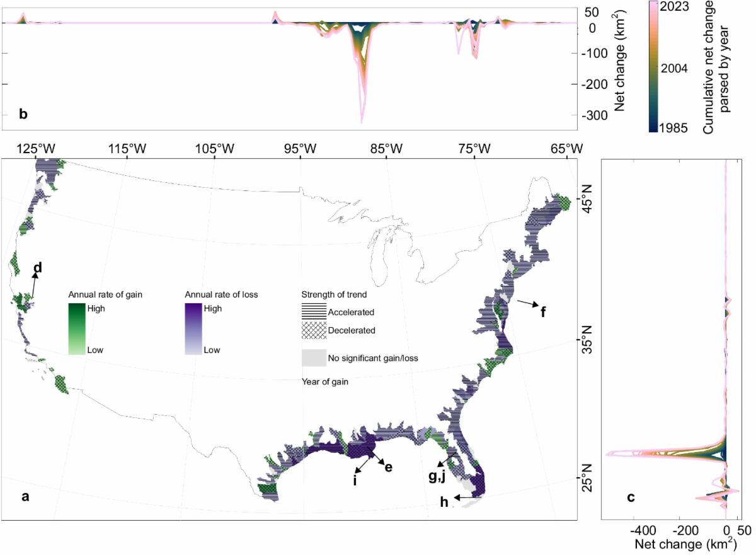This screenshot has width=756, height=556.
Task: Click the 'Annual rate of loss' legend title
Action: (221, 294)
